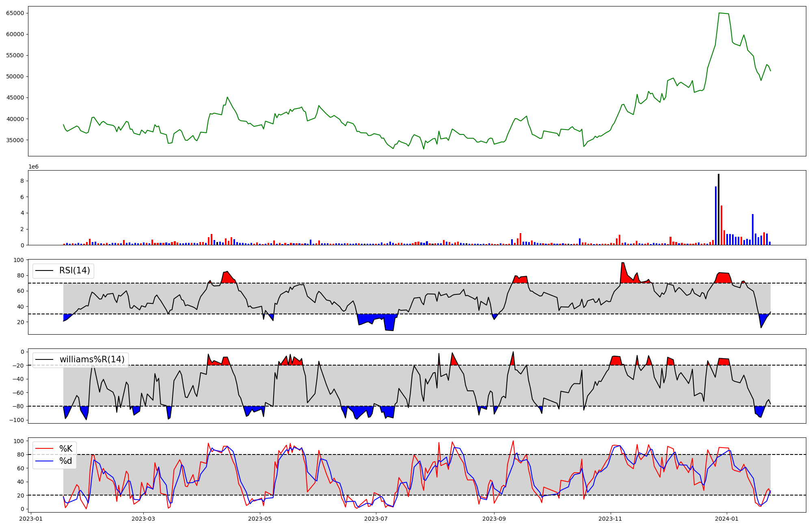Screen dimensions: 812x528
Task: Click the tall red volume bar after the black bar
Action: (721, 225)
